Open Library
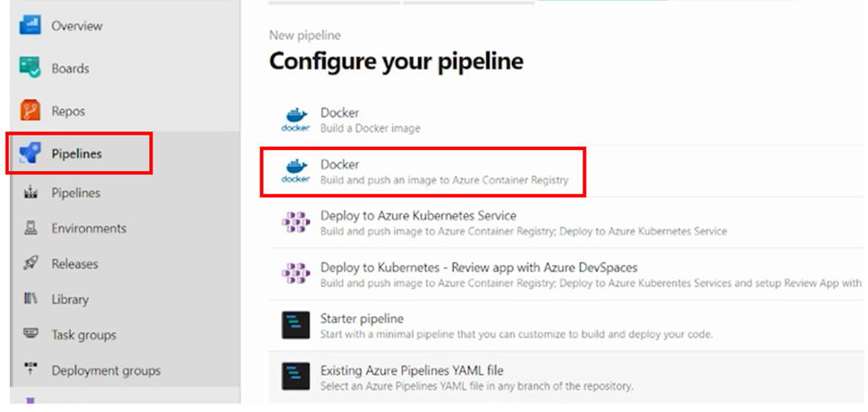This screenshot has height=412, width=868. 70,300
